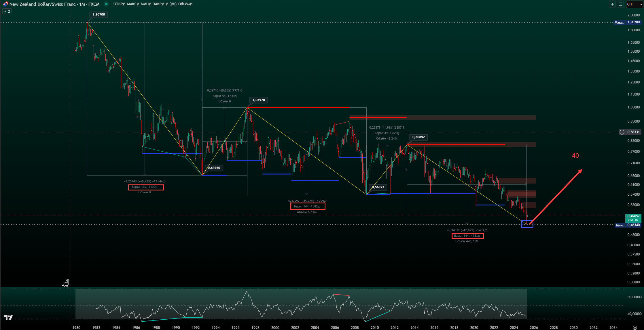This screenshot has height=330, width=644.
Task: Click the -0,47997 (-45,72%) measurement text
Action: (x=307, y=201)
